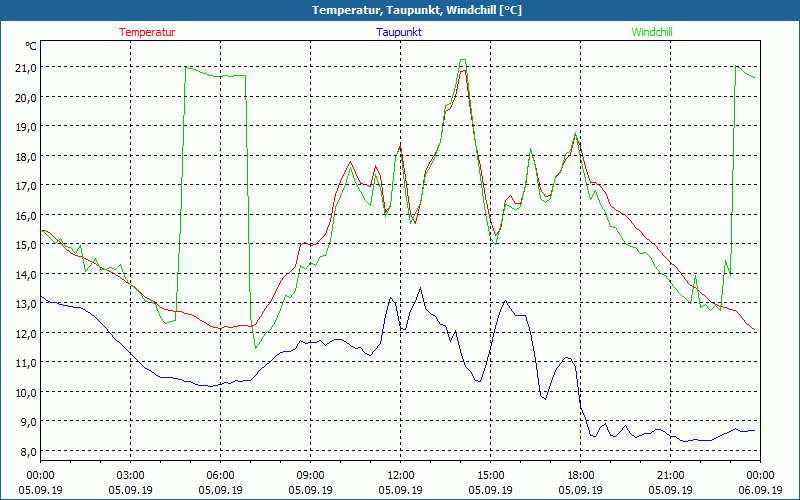The height and width of the screenshot is (500, 800).
Task: Click the green Windchill peak above 21,0 near 14:00
Action: [x=462, y=60]
